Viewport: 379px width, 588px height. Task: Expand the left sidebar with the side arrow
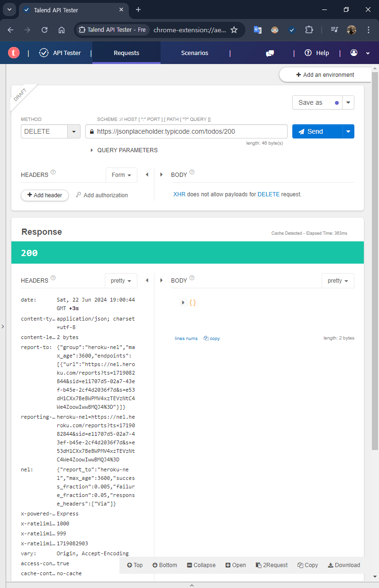(x=2, y=326)
